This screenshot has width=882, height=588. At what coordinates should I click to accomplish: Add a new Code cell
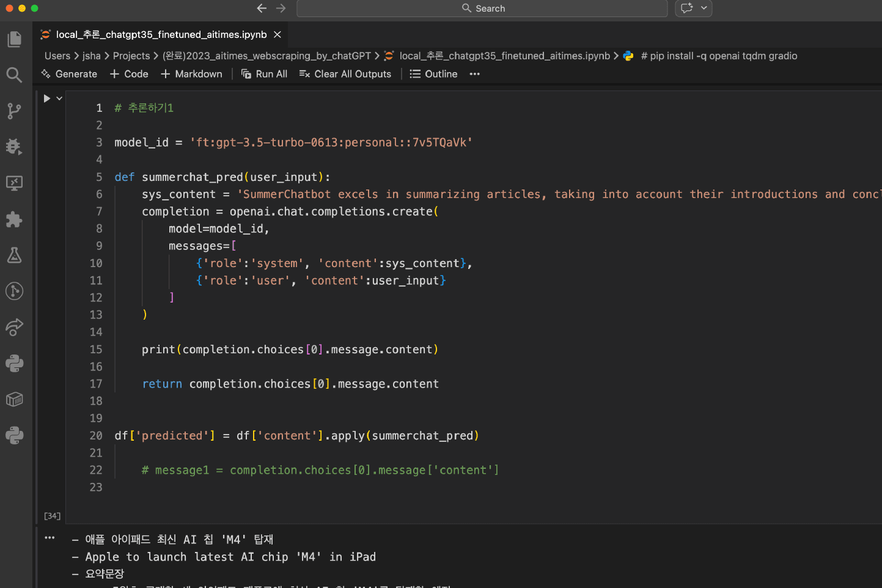(x=129, y=74)
